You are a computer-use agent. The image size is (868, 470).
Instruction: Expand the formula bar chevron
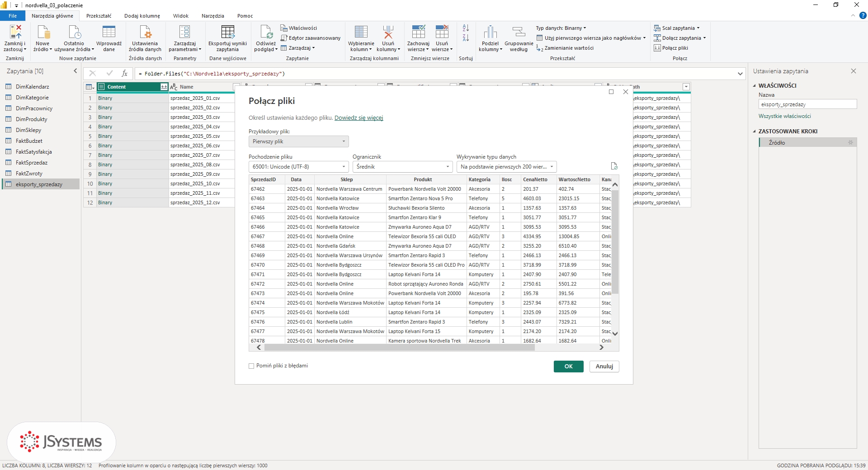click(740, 74)
